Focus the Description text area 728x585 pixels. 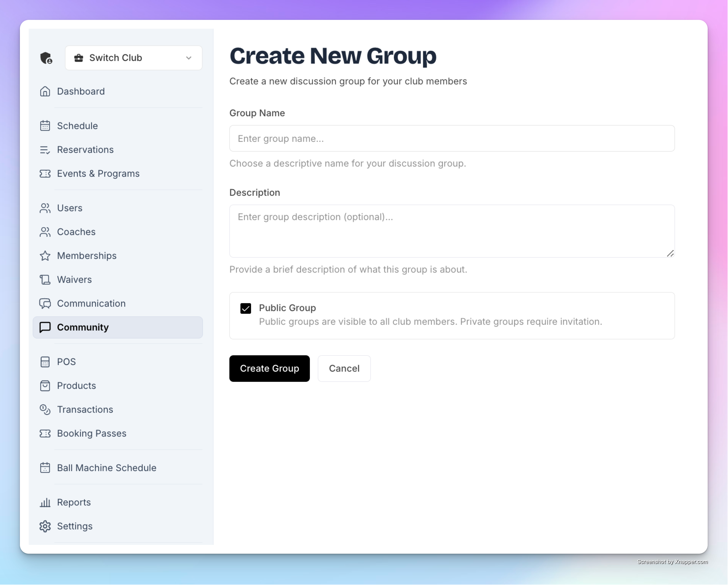tap(452, 231)
